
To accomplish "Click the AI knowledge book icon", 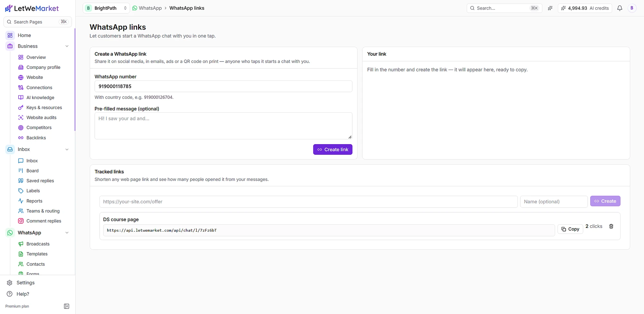I will click(x=21, y=97).
